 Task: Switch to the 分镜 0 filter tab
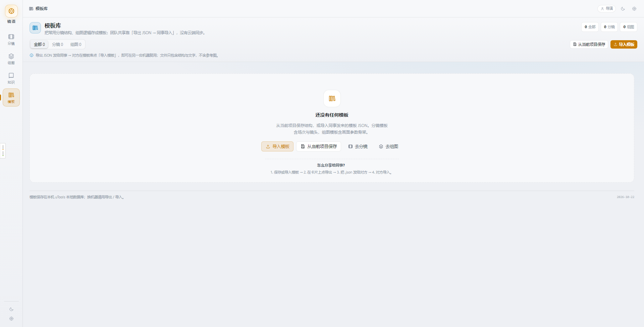coord(58,45)
